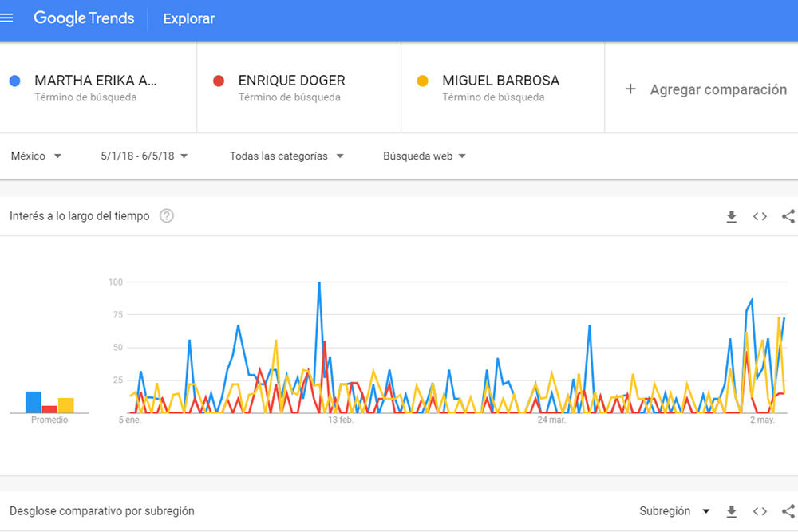Download the interest over time chart data
Viewport: 798px width, 532px height.
731,217
